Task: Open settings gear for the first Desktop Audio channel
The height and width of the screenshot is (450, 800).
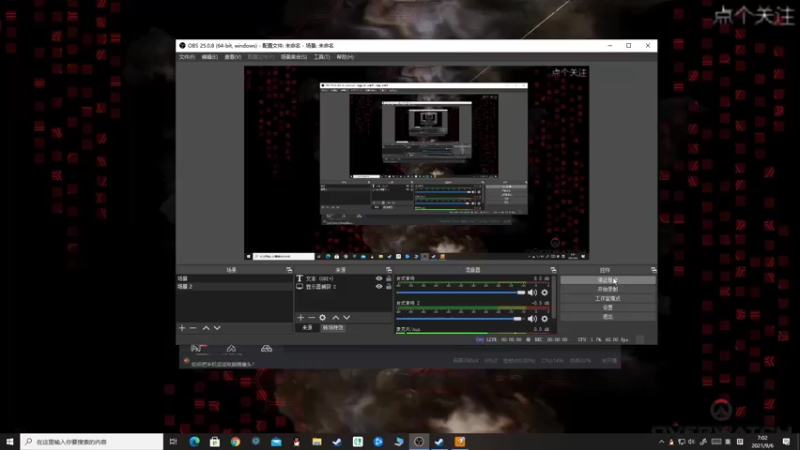Action: point(545,292)
